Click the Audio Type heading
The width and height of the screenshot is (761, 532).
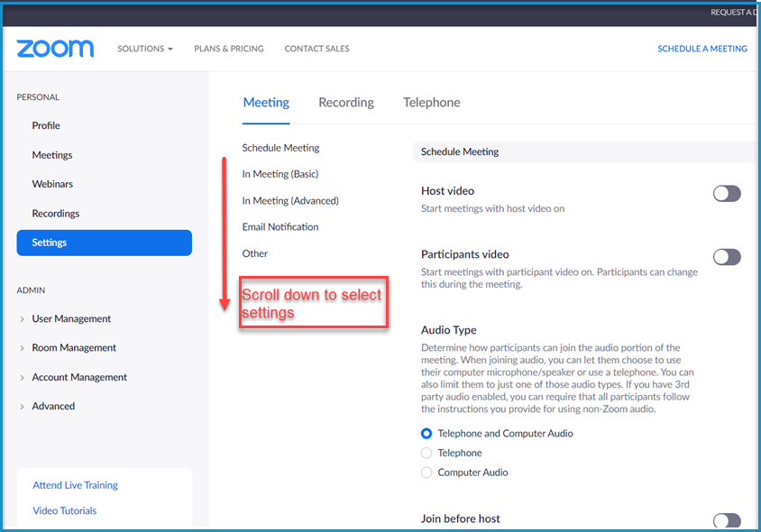point(448,330)
